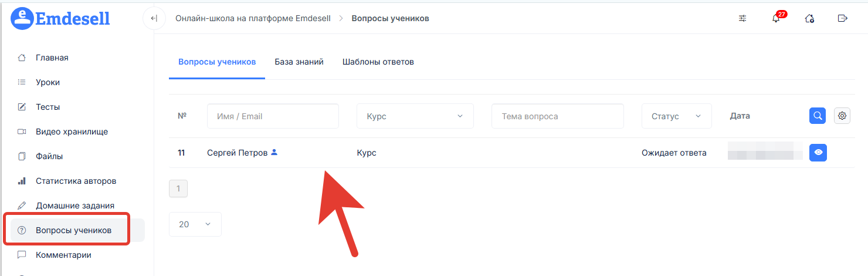Open the filter settings sliders icon
This screenshot has width=868, height=276.
tap(742, 18)
